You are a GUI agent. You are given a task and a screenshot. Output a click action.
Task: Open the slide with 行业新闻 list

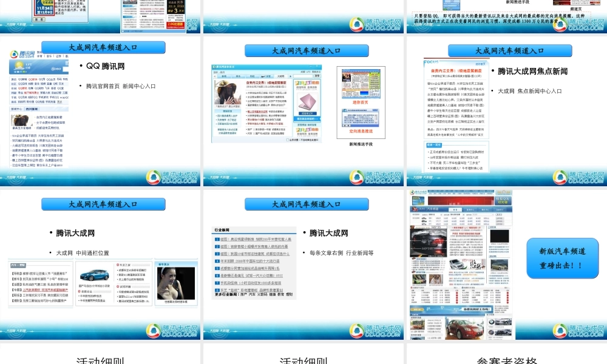tap(303, 265)
